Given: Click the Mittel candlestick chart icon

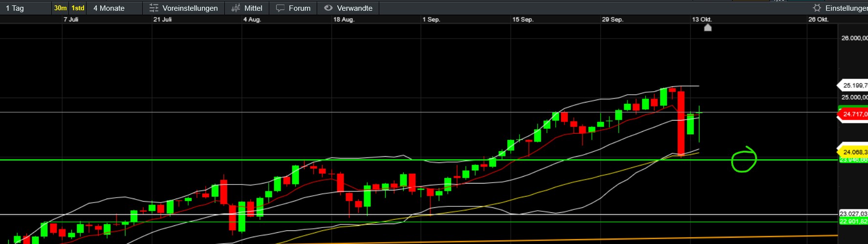Looking at the screenshot, I should [236, 8].
